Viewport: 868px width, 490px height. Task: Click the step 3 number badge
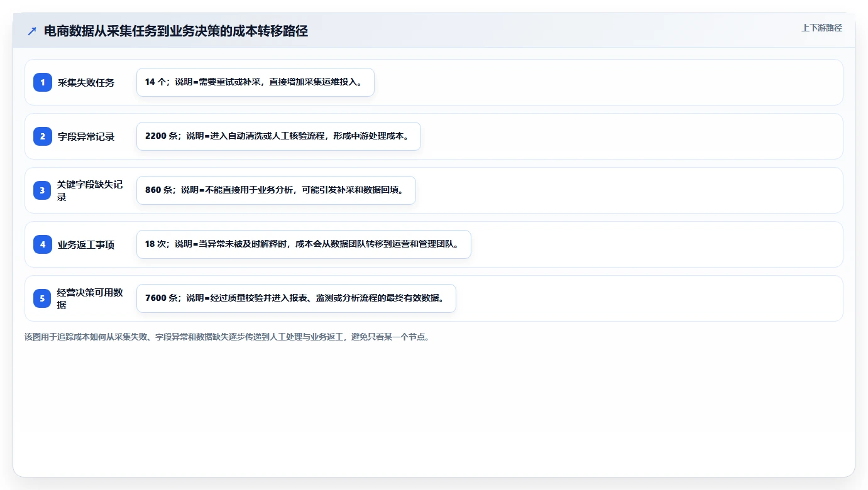pyautogui.click(x=43, y=190)
